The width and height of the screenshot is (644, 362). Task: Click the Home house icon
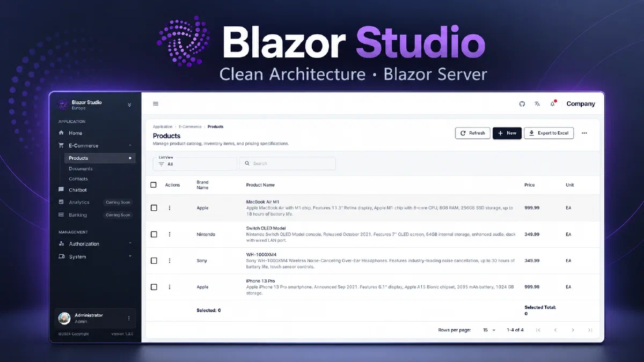tap(61, 133)
